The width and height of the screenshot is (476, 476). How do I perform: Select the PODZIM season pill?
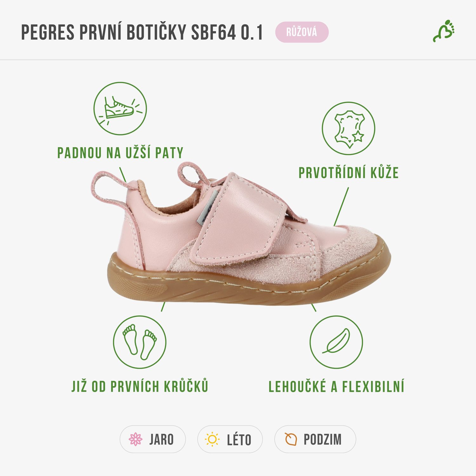point(315,439)
